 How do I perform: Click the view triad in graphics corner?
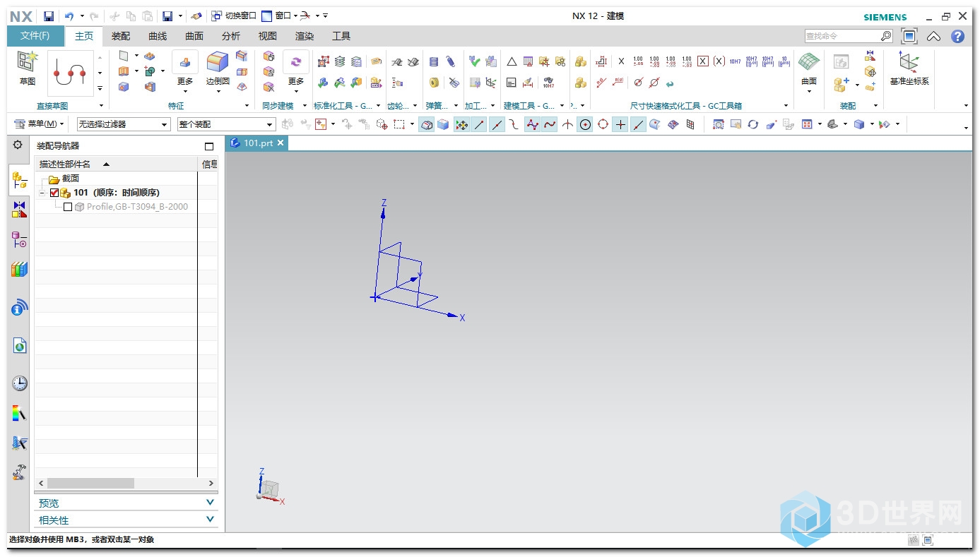tap(269, 487)
